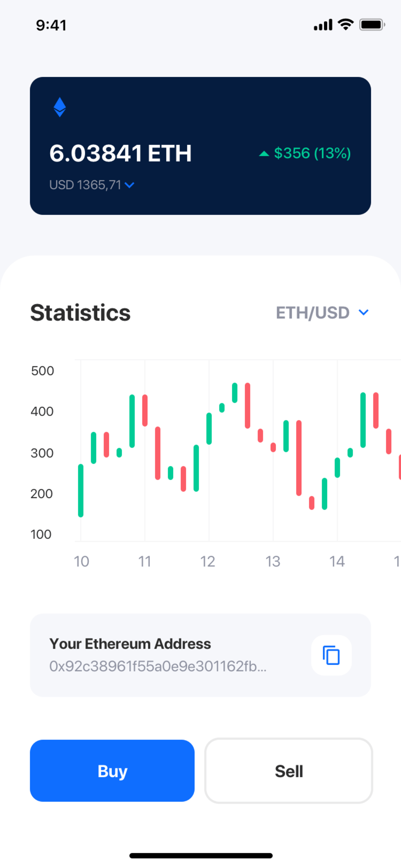Select date 14 on chart axis
This screenshot has width=401, height=868.
click(x=337, y=562)
